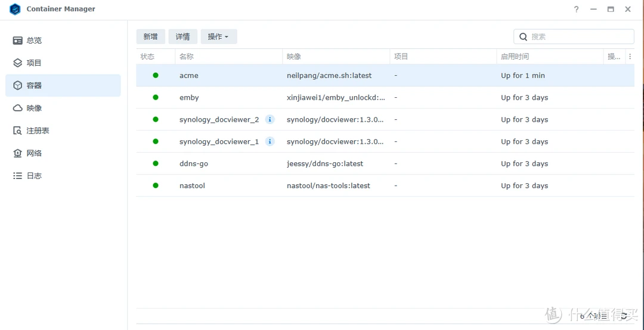Click docviewer image text in synology_docviewer_1 row

(335, 142)
